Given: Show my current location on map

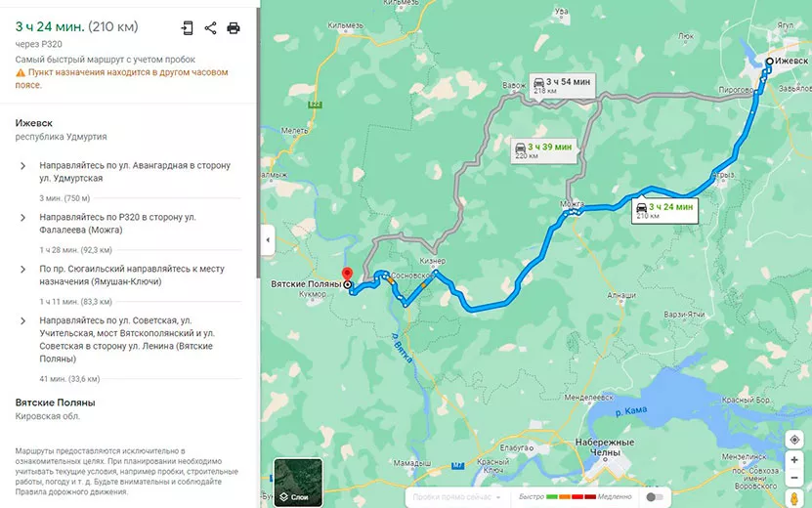Looking at the screenshot, I should point(794,441).
